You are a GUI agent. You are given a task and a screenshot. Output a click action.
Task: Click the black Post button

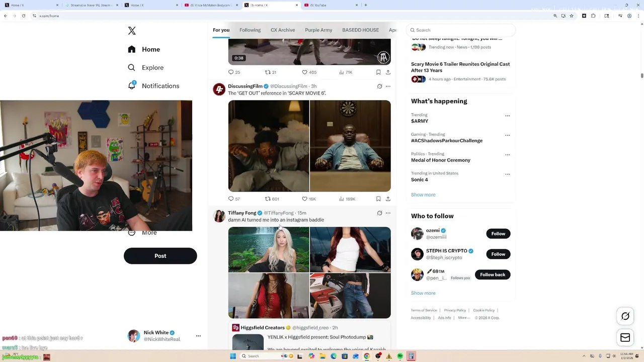pos(160,256)
